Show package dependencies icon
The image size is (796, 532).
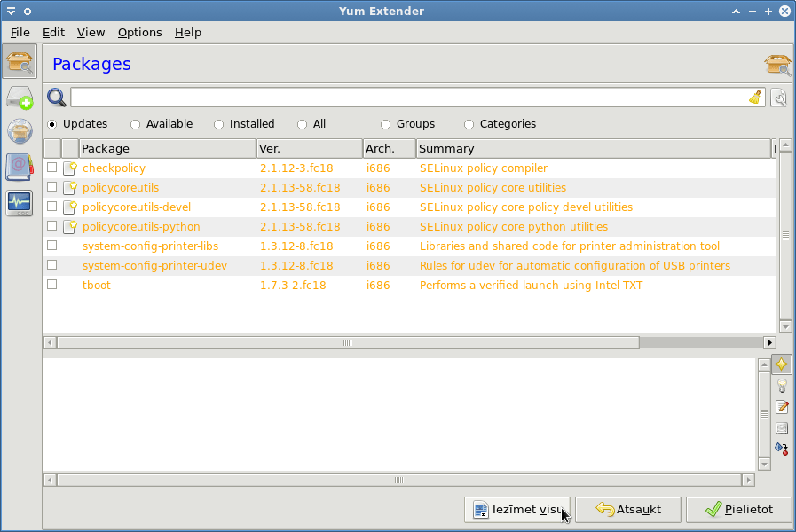point(782,449)
